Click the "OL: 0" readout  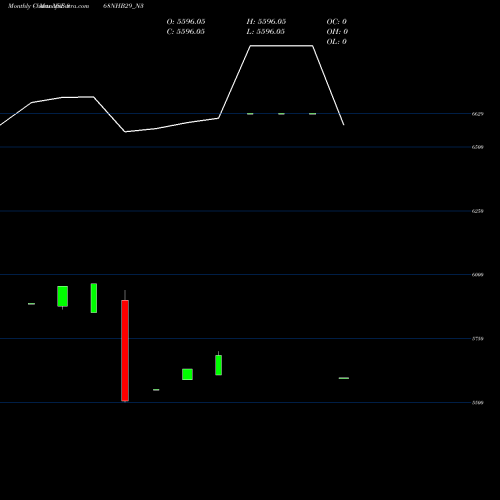click(x=337, y=42)
